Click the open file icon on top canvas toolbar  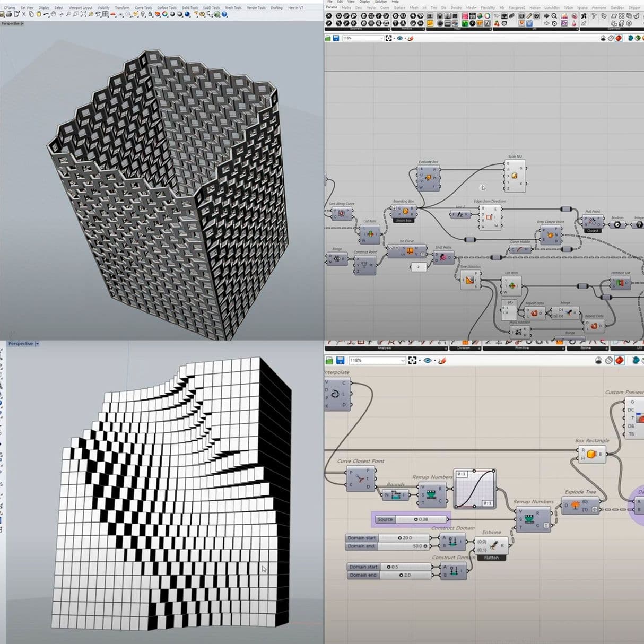[x=327, y=38]
